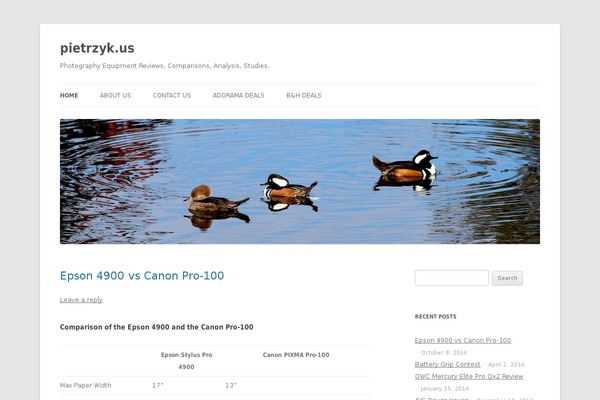
Task: Open the Battery Grip Contest post
Action: pos(447,364)
